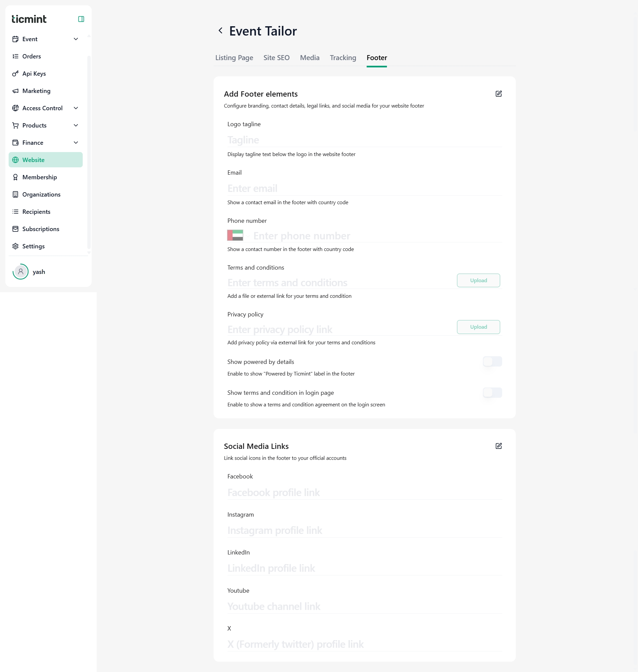Open the yash user avatar
Image resolution: width=638 pixels, height=672 pixels.
point(21,272)
